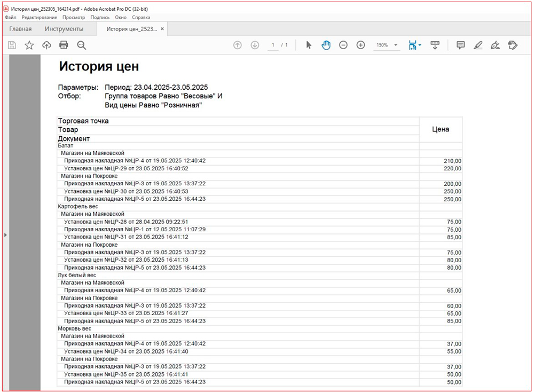Expand the left navigation pane arrow
This screenshot has height=392, width=534.
(x=5, y=234)
